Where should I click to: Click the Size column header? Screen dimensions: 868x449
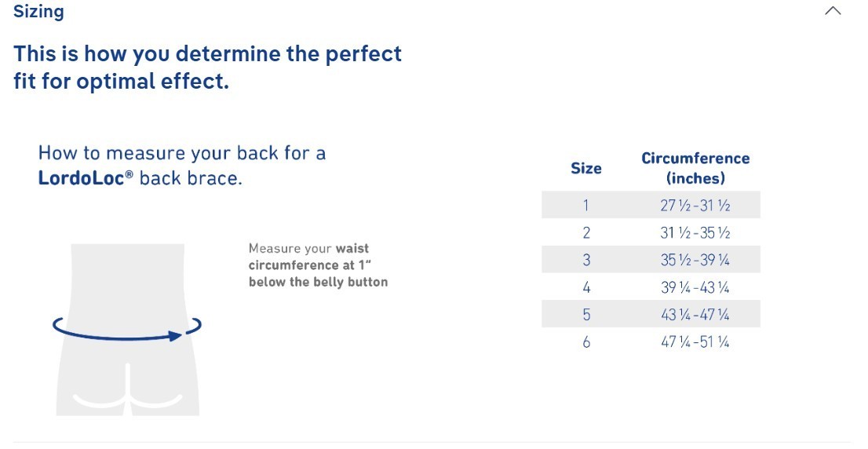pyautogui.click(x=586, y=168)
